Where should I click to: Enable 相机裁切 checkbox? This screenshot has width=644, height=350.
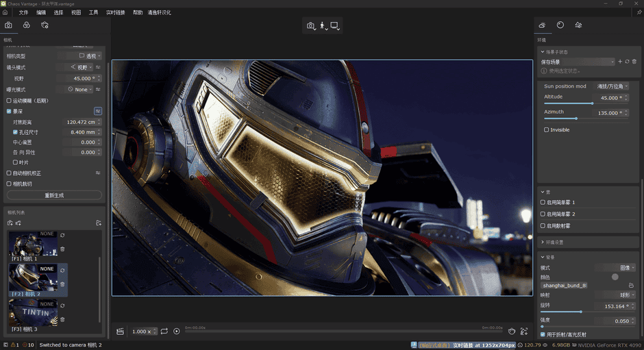(9, 184)
